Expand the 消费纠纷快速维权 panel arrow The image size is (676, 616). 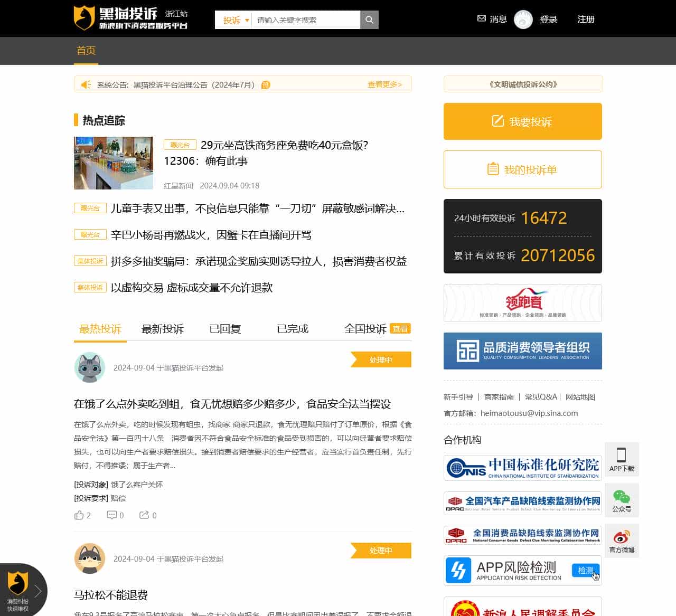click(x=37, y=591)
